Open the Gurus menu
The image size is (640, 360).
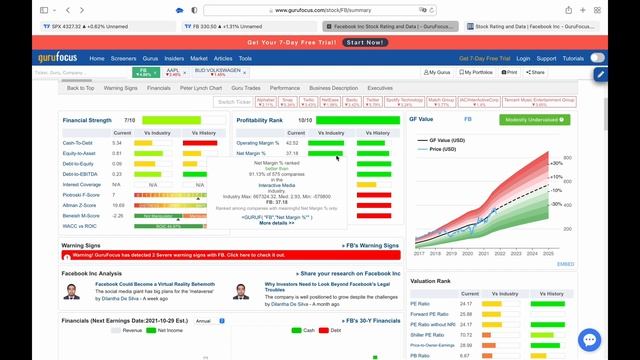(x=150, y=58)
